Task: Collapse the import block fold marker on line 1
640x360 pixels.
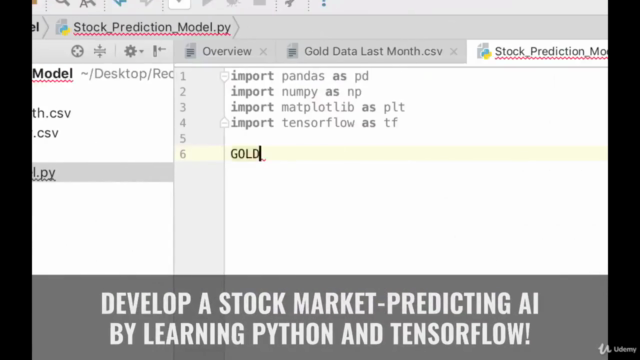Action: coord(224,76)
